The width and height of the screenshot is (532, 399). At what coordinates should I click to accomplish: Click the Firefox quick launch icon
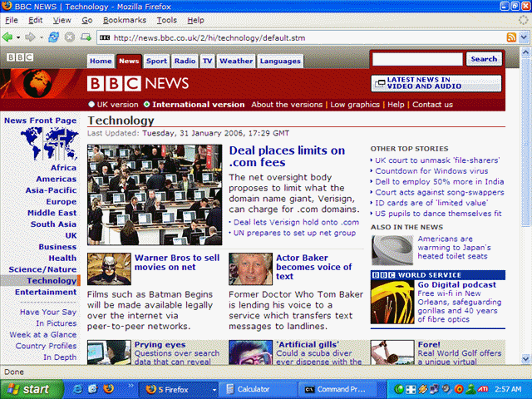(109, 389)
